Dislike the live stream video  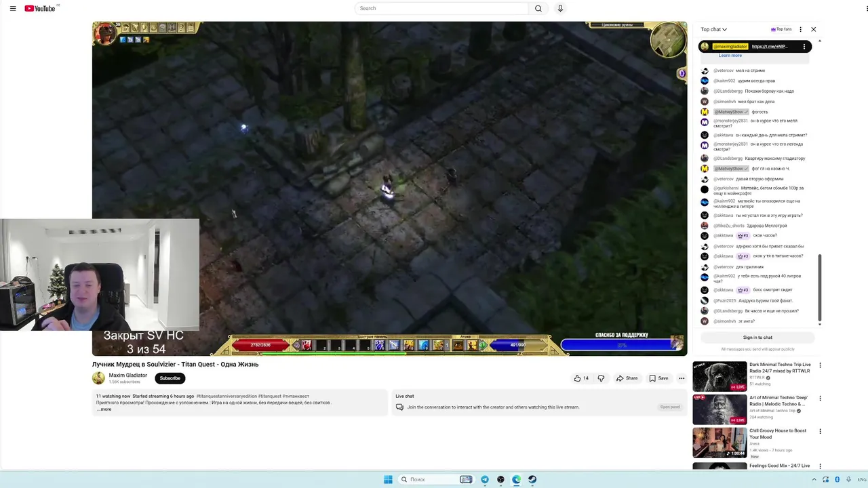click(601, 378)
